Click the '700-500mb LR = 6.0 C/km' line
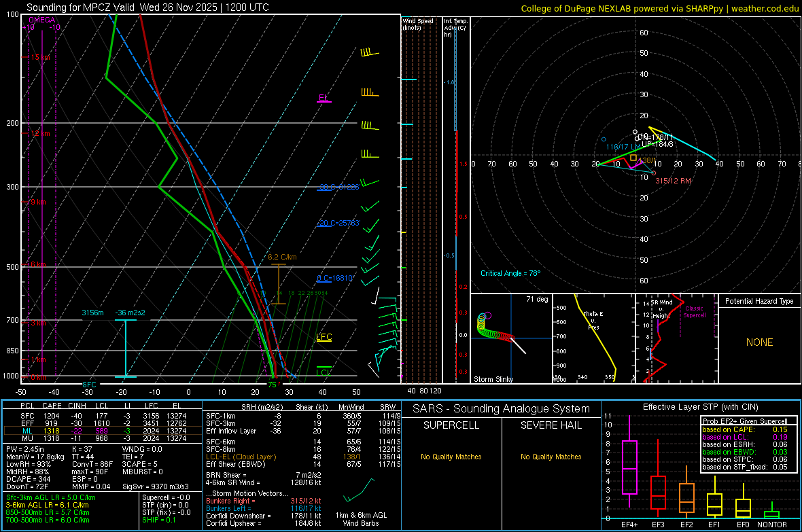 pos(48,520)
